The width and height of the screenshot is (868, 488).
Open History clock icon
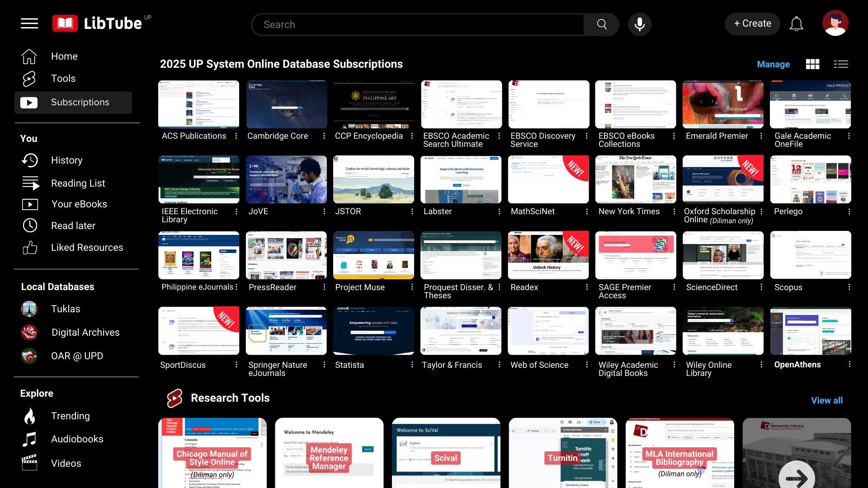30,160
